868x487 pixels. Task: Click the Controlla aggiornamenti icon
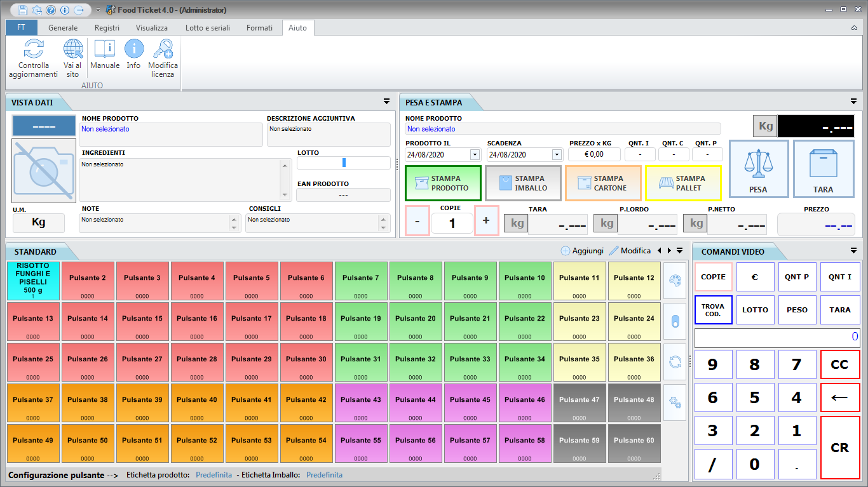pyautogui.click(x=34, y=50)
